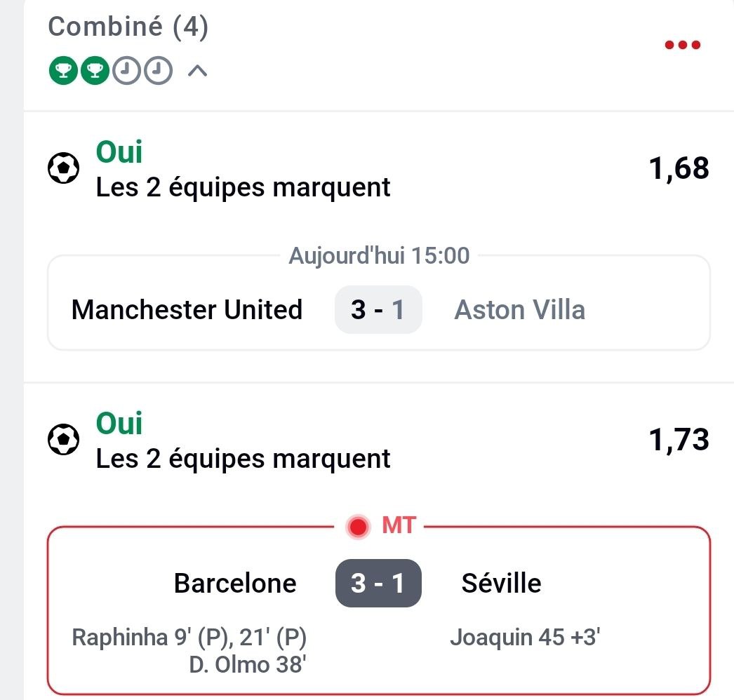Click the soccer ball icon beside odds 1,73
This screenshot has height=700, width=734.
point(63,440)
